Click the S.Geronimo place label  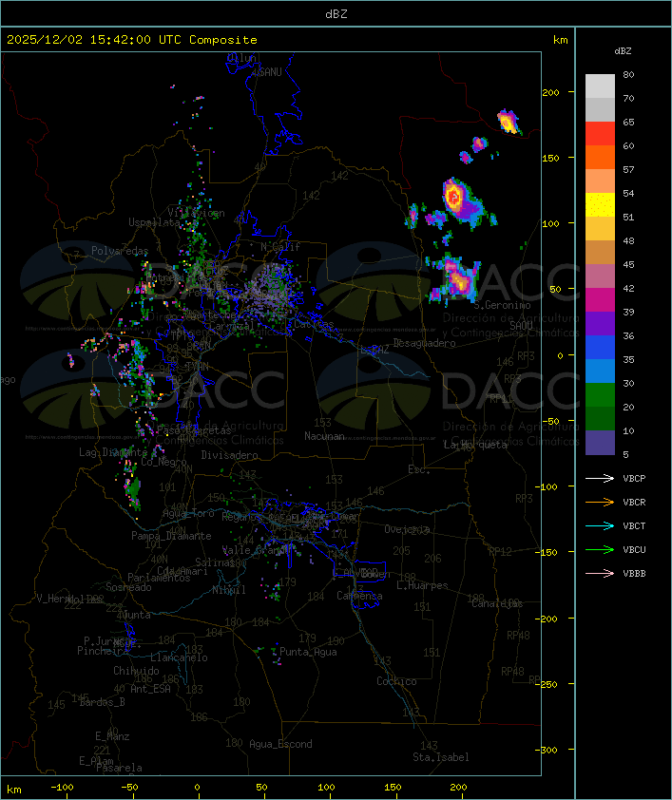point(502,305)
